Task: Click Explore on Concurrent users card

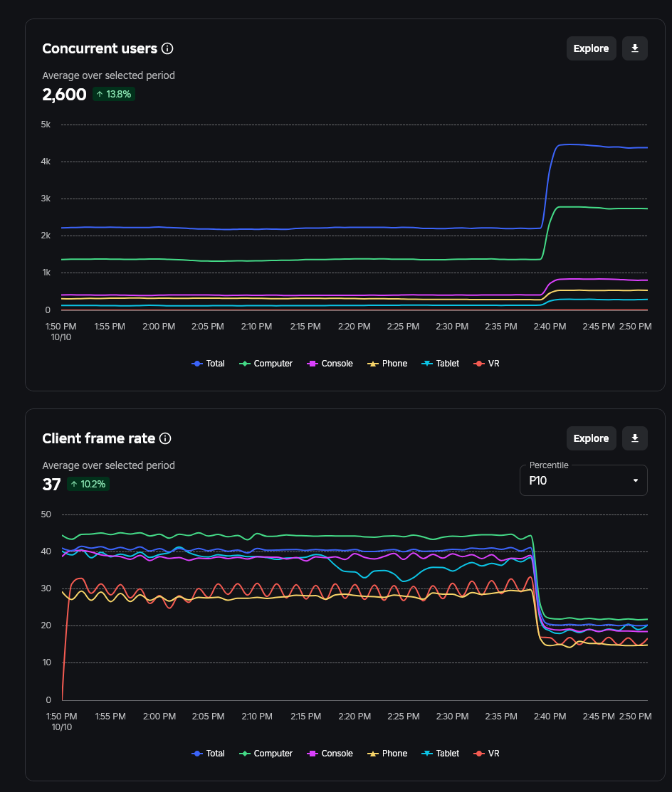Action: coord(591,48)
